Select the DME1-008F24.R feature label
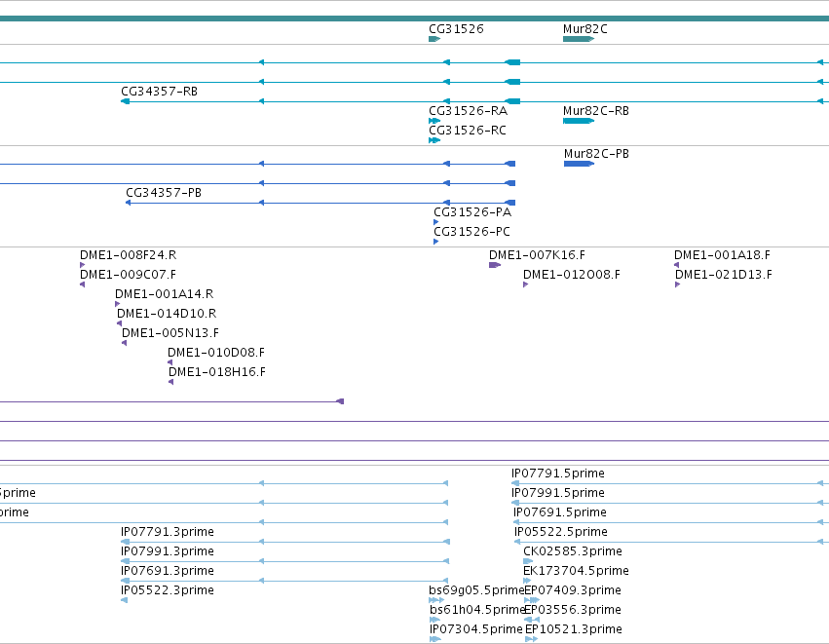This screenshot has width=829, height=644. point(128,255)
